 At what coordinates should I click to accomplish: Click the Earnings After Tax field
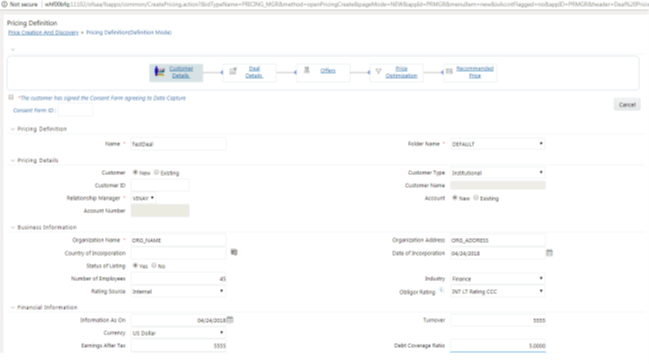tap(178, 345)
